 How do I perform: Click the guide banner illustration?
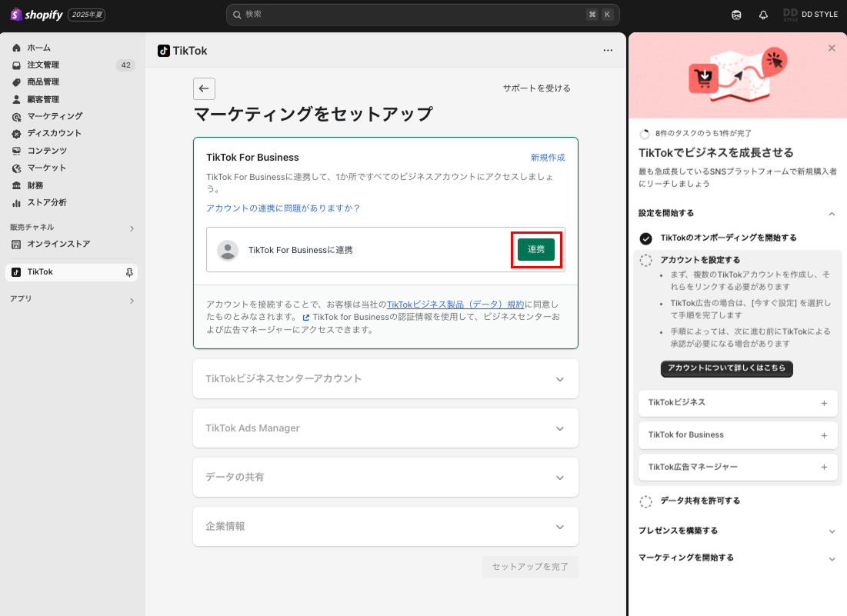737,75
